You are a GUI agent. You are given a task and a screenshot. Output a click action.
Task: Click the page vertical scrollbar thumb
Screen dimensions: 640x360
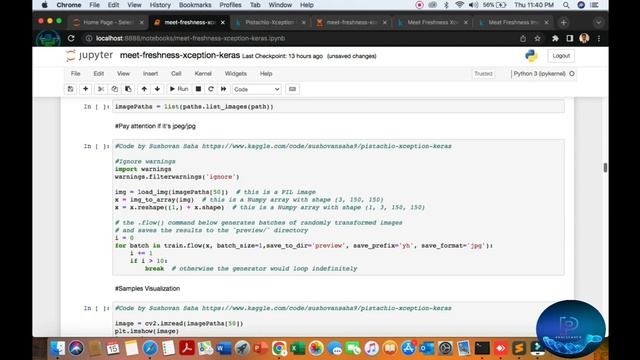click(605, 167)
